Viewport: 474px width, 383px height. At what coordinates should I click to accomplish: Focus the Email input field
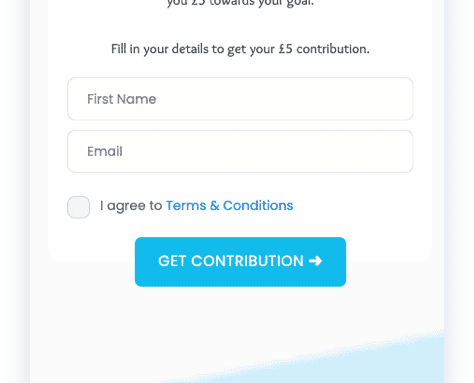click(240, 151)
